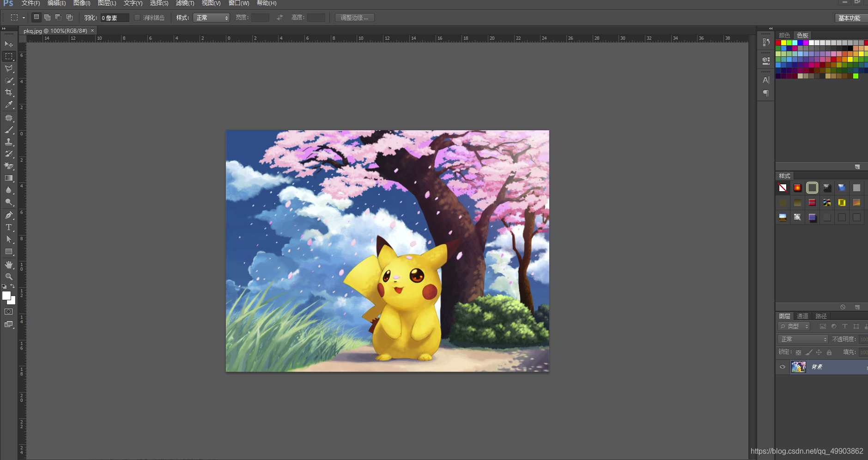This screenshot has width=868, height=460.
Task: Toggle visibility of the 背景 layer
Action: pos(783,367)
